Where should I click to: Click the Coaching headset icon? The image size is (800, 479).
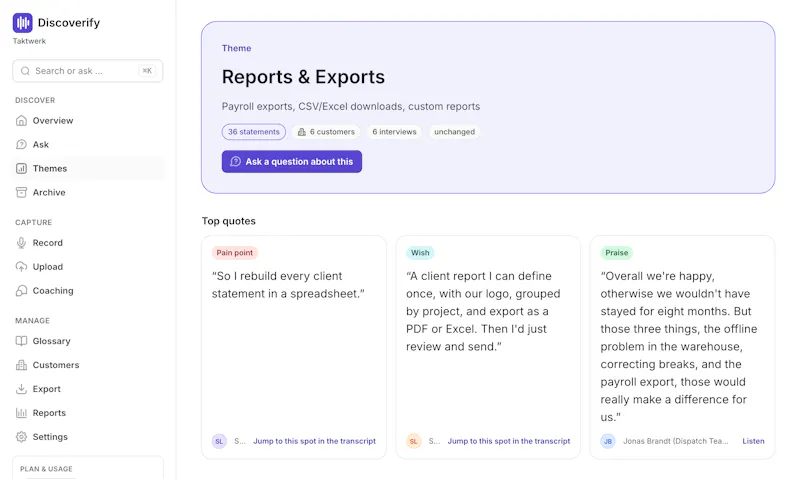click(x=21, y=291)
